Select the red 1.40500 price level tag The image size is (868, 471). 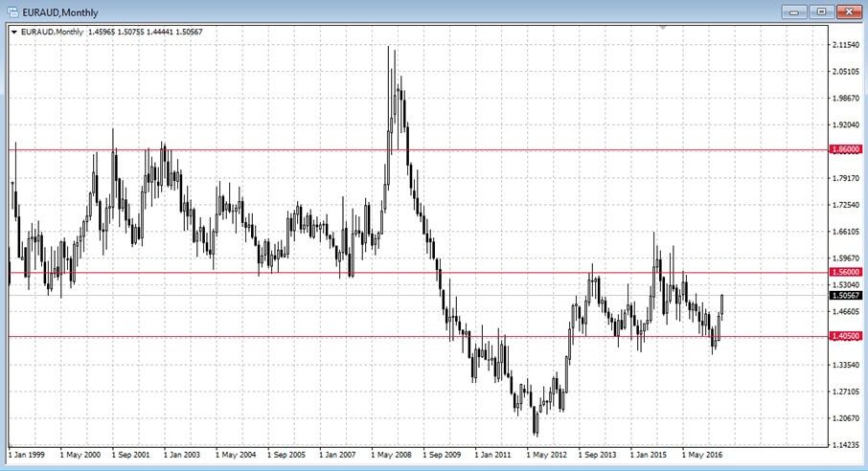pos(845,336)
